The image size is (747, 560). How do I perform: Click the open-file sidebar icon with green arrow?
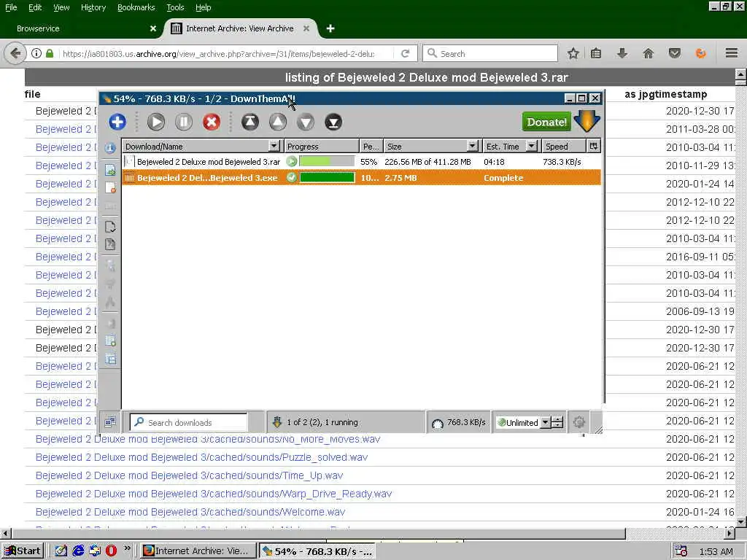(x=110, y=170)
